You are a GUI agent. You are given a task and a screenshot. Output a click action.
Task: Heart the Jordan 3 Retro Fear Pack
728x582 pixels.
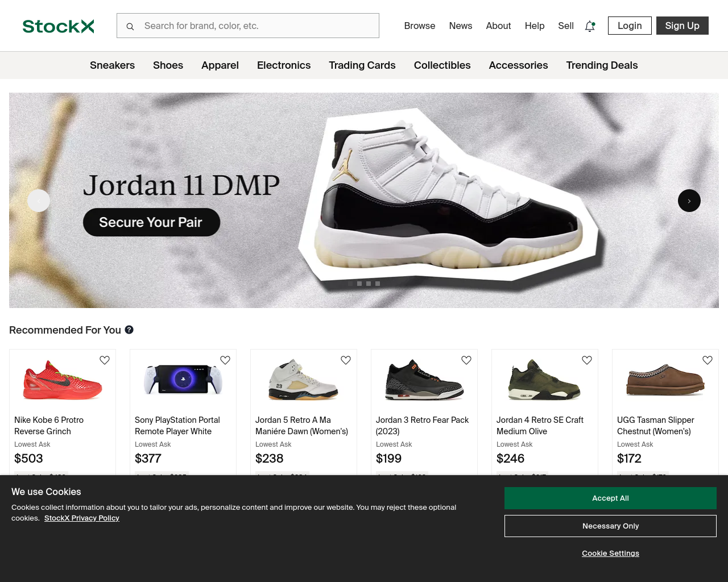tap(466, 360)
